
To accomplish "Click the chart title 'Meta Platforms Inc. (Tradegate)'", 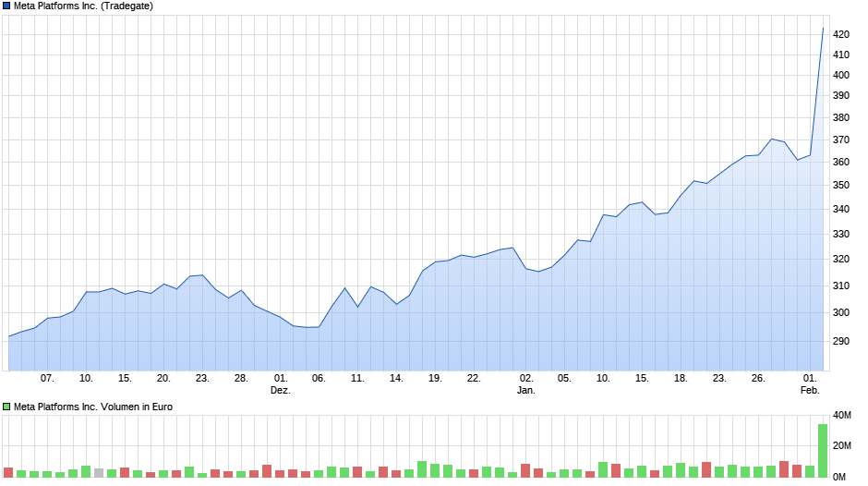I will coord(83,6).
